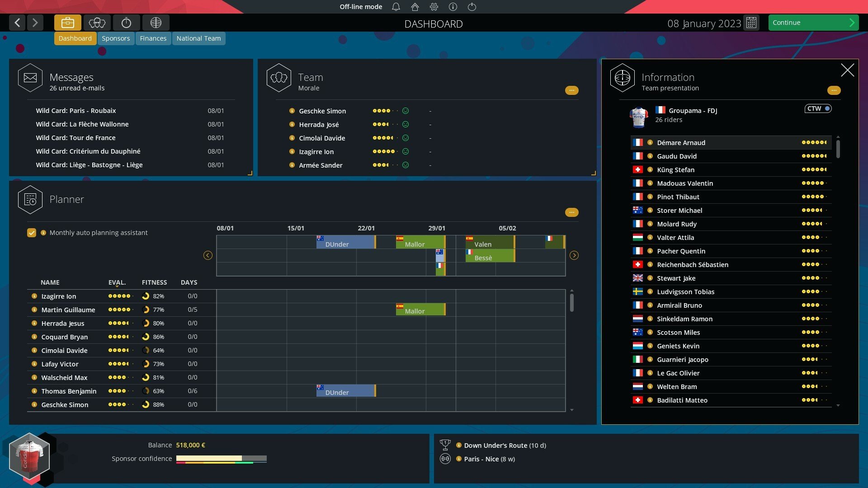Expand the Messages unread emails list
The width and height of the screenshot is (868, 488).
[250, 174]
